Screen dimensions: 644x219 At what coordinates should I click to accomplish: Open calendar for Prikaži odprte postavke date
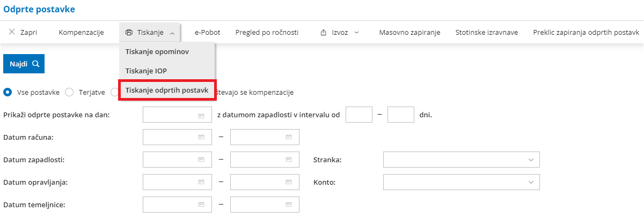click(x=201, y=115)
